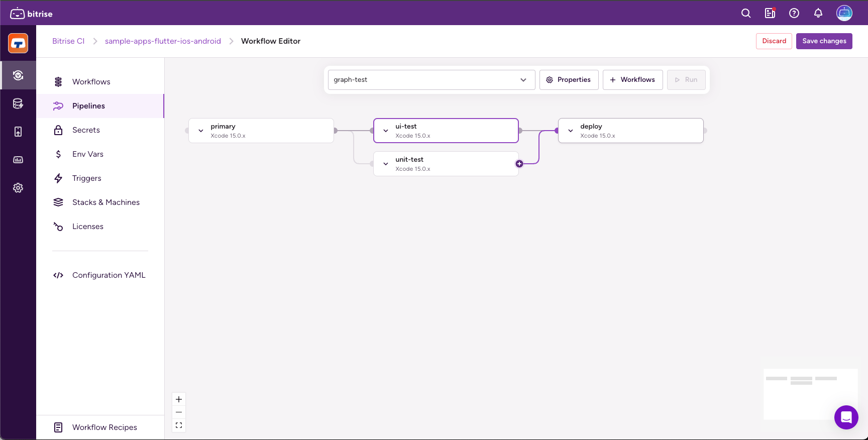Go to Secrets in the sidebar
Viewport: 868px width, 440px height.
[86, 130]
